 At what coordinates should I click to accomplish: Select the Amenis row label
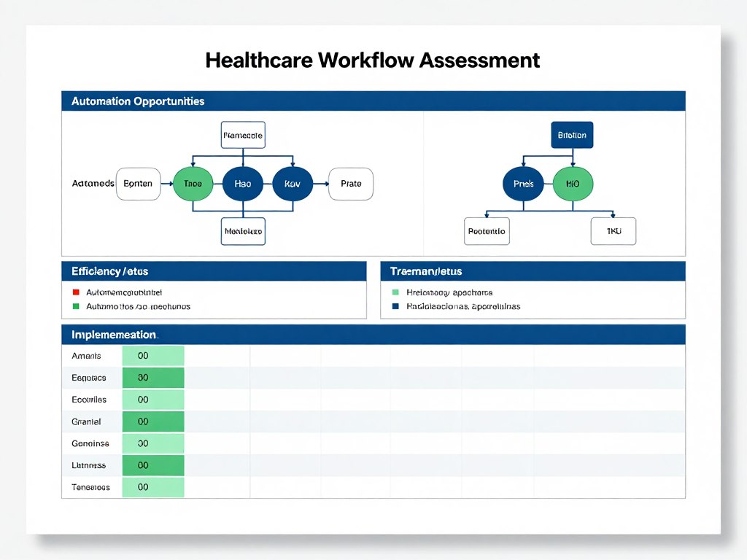click(x=86, y=356)
